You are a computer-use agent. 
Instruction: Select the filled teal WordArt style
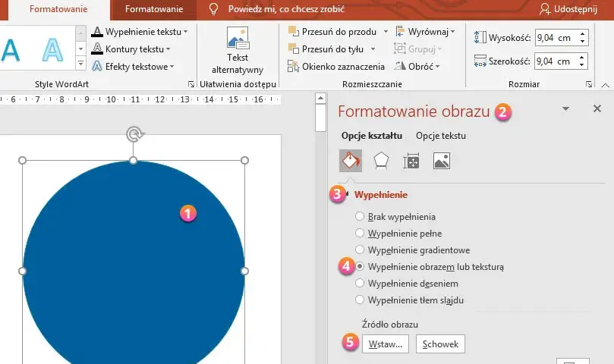pos(10,50)
